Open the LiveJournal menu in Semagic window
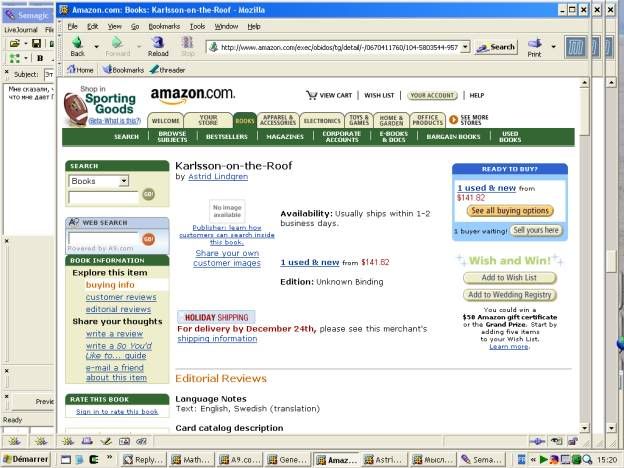 pyautogui.click(x=21, y=30)
